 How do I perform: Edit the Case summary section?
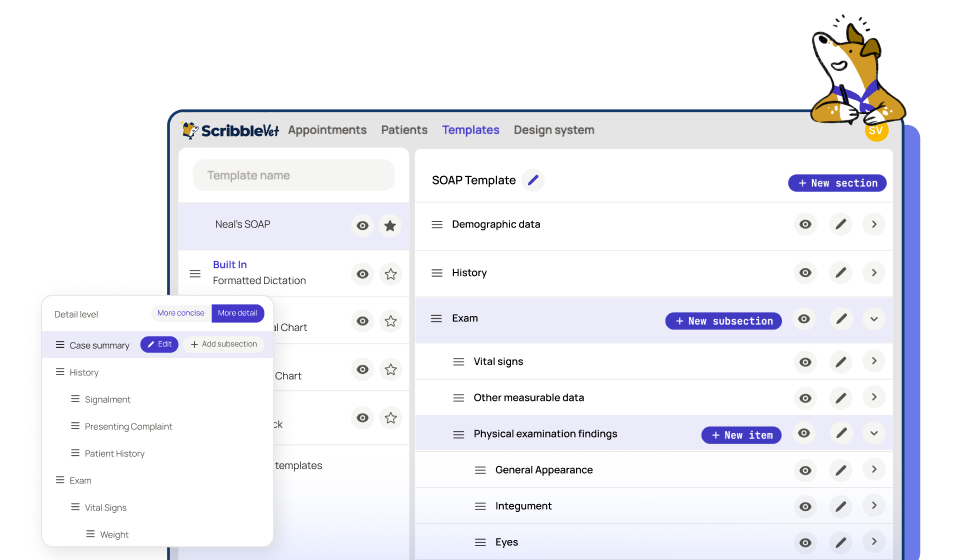click(159, 344)
